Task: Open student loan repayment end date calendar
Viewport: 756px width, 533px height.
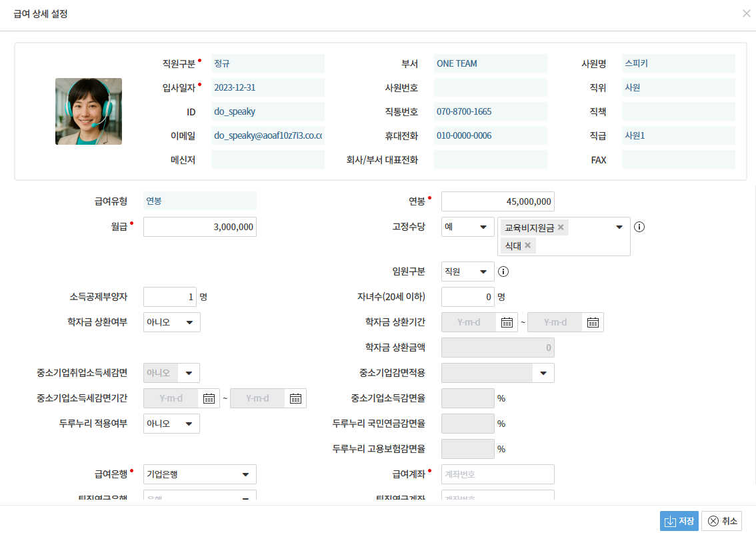Action: [593, 322]
